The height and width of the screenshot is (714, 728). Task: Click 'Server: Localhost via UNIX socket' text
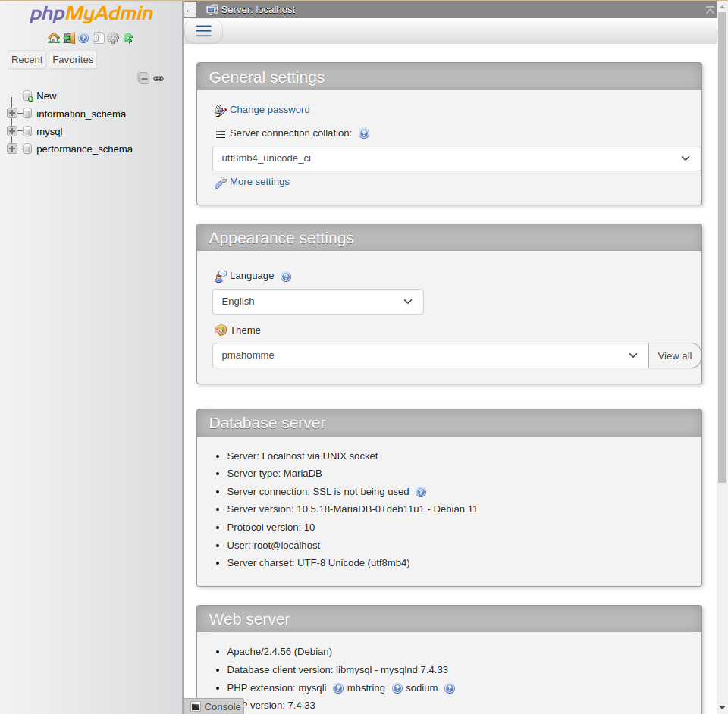coord(303,456)
